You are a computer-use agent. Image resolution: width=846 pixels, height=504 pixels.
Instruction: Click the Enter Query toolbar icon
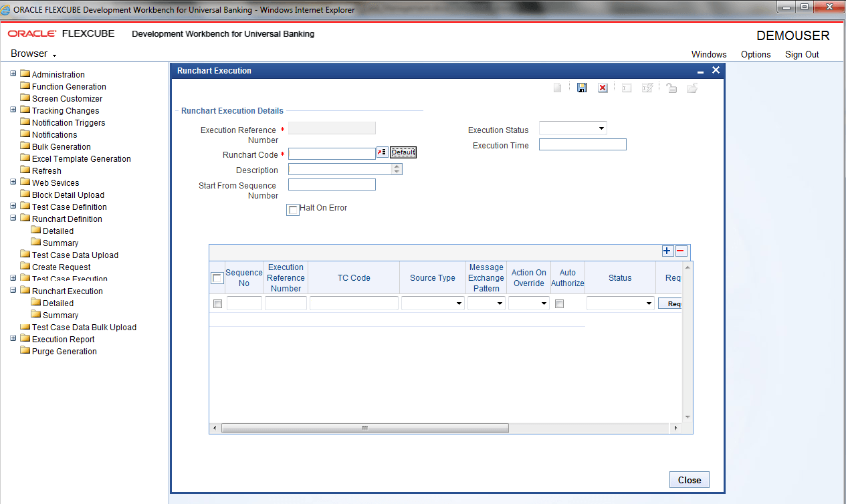pos(627,88)
